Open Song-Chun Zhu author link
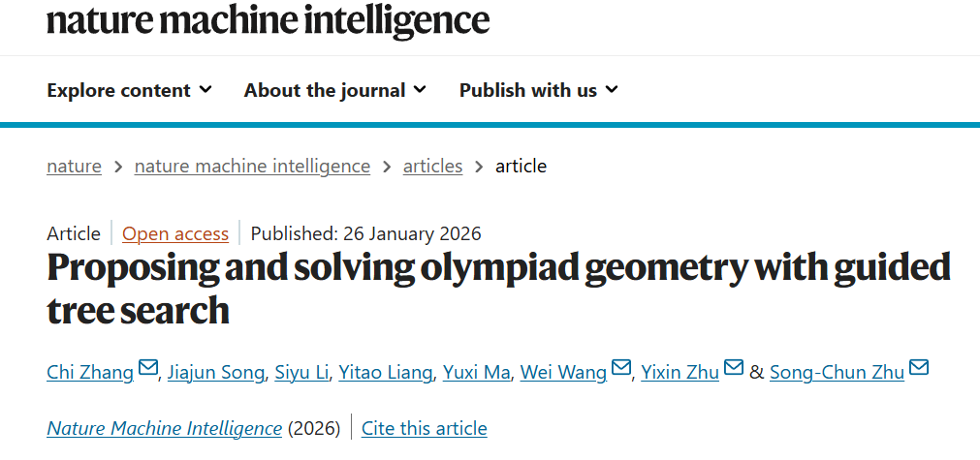The image size is (980, 460). [x=837, y=372]
